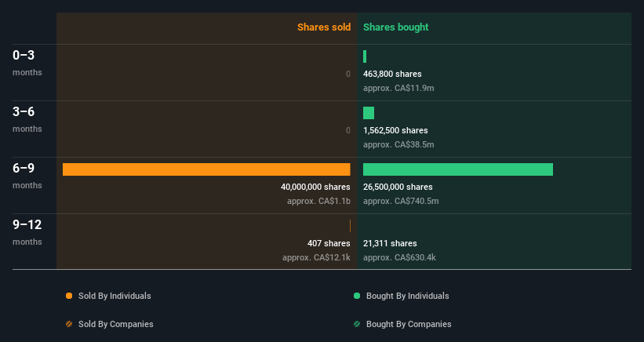Click the green Bought By Individuals legend dot
This screenshot has width=644, height=342.
pyautogui.click(x=357, y=296)
